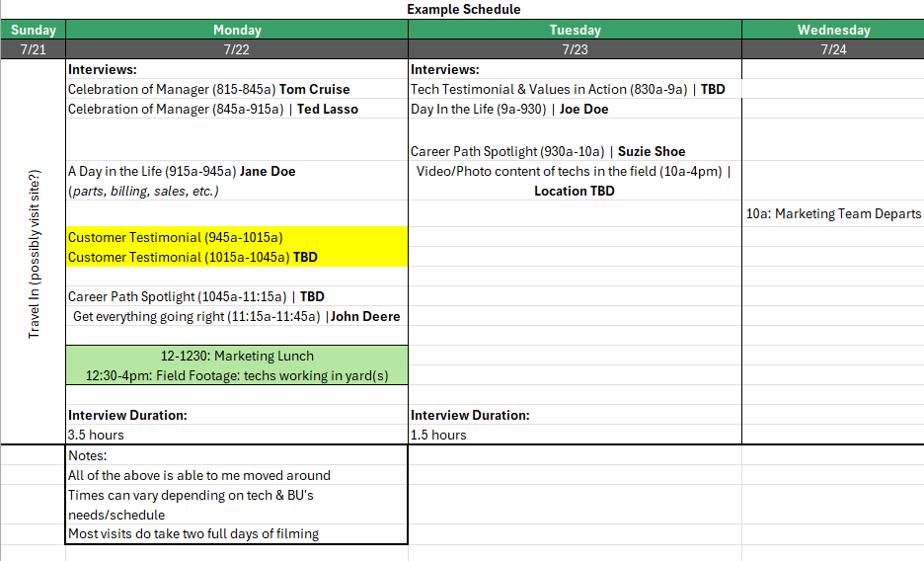Click the "Example Schedule" title cell
Viewport: 924px width, 561px height.
tap(463, 9)
